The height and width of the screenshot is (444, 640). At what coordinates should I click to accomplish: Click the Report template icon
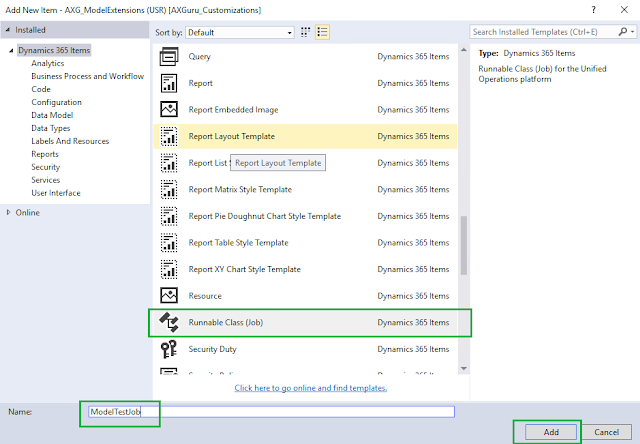tap(169, 83)
